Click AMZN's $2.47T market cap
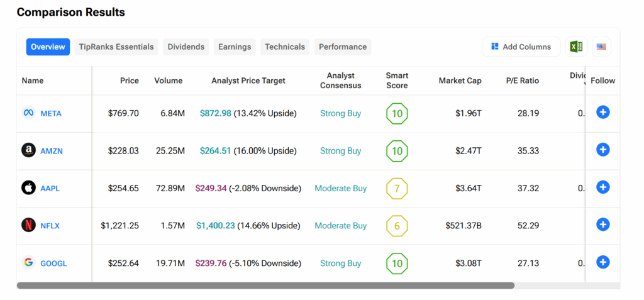Viewport: 644px width, 300px height. pyautogui.click(x=468, y=151)
